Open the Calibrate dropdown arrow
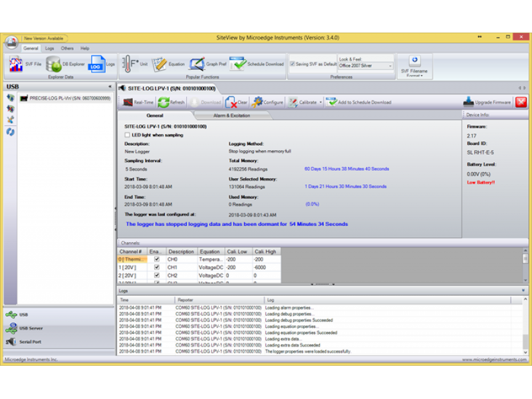This screenshot has height=399, width=532. pos(321,102)
